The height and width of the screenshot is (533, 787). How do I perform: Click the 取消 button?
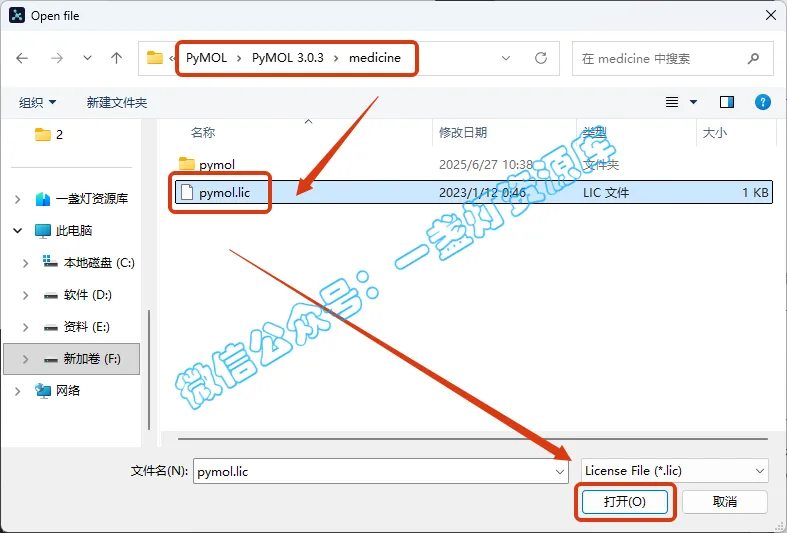(724, 502)
